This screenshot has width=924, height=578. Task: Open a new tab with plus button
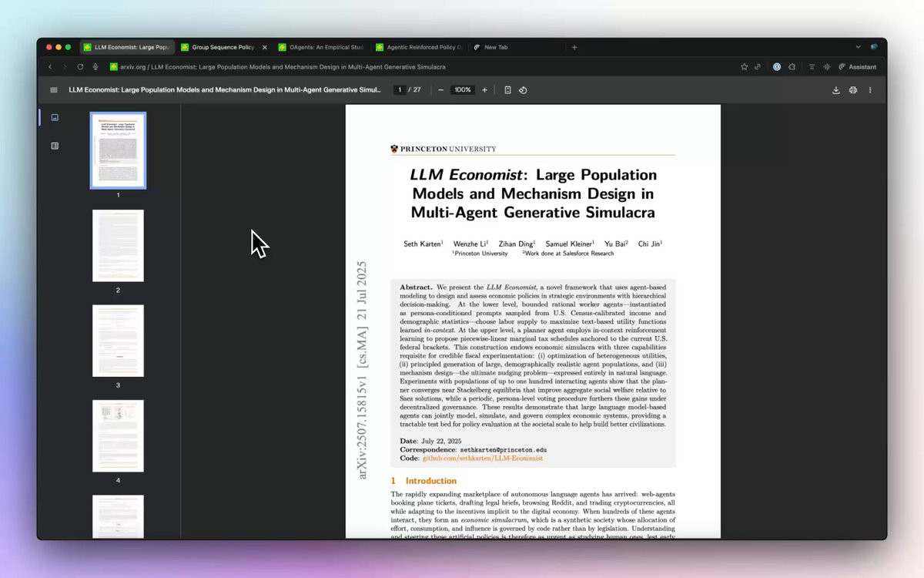(574, 47)
